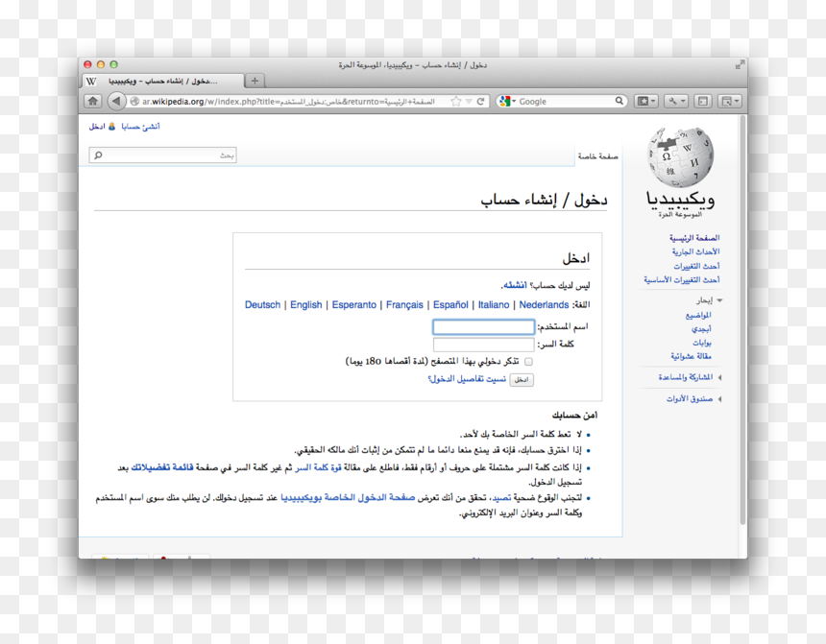Click the magnifier in Google search box
The height and width of the screenshot is (644, 826).
pyautogui.click(x=619, y=101)
